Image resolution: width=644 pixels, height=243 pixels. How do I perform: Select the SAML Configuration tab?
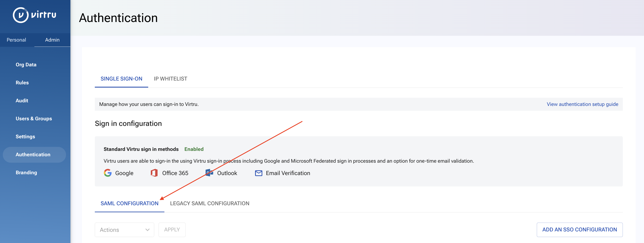tap(130, 204)
